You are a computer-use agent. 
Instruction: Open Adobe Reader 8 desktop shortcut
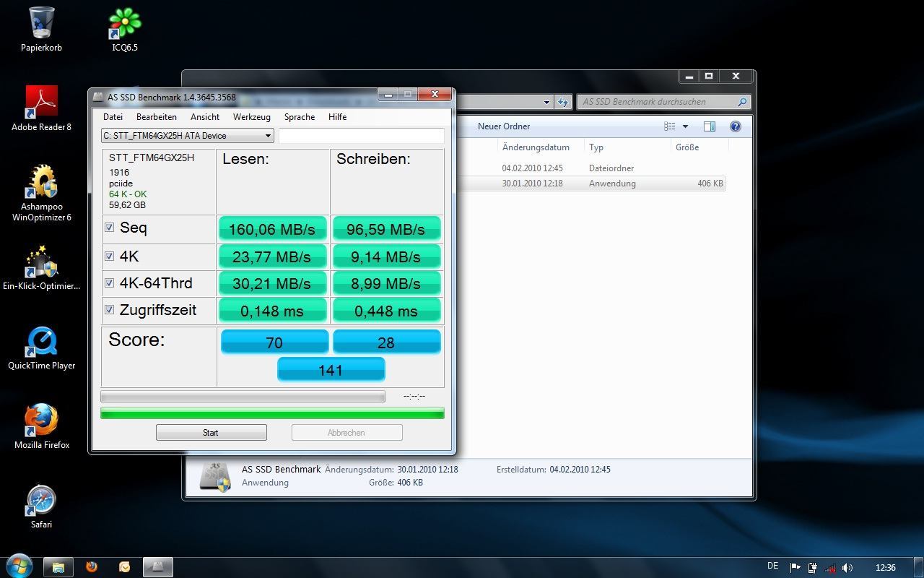41,108
